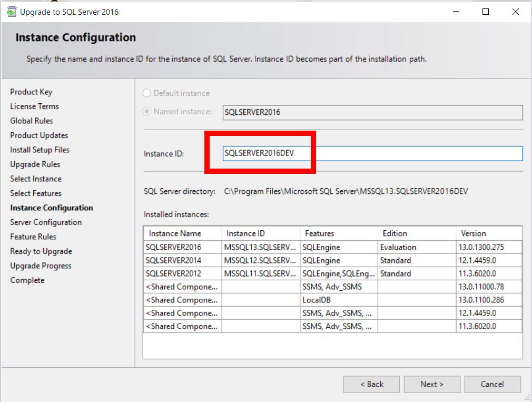
Task: Open the Product Key step
Action: click(31, 92)
